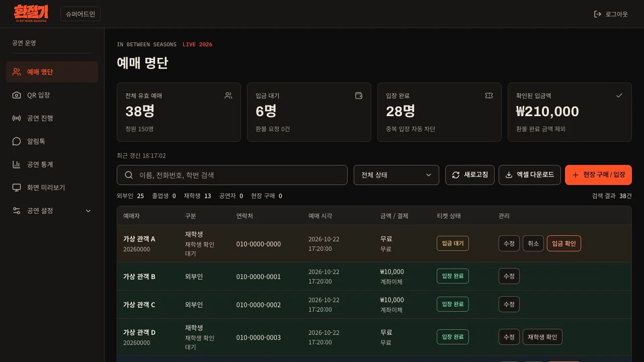Click 재학생 확인 button for 가상 관객 D
Viewport: 644px width, 362px height.
click(x=542, y=337)
